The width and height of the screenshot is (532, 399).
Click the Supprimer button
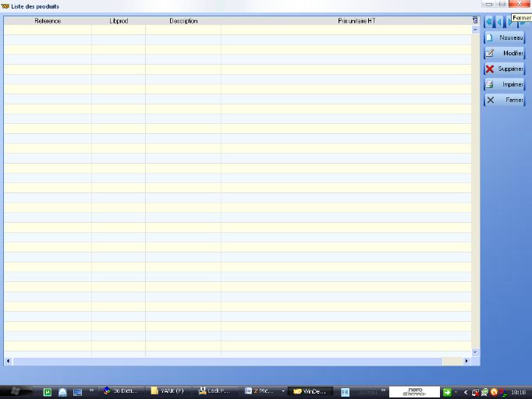coord(504,69)
